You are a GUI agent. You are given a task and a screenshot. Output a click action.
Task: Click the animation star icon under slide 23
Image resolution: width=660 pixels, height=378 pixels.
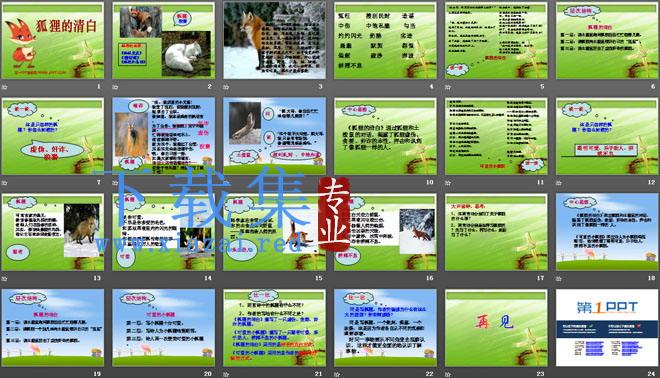tap(448, 374)
